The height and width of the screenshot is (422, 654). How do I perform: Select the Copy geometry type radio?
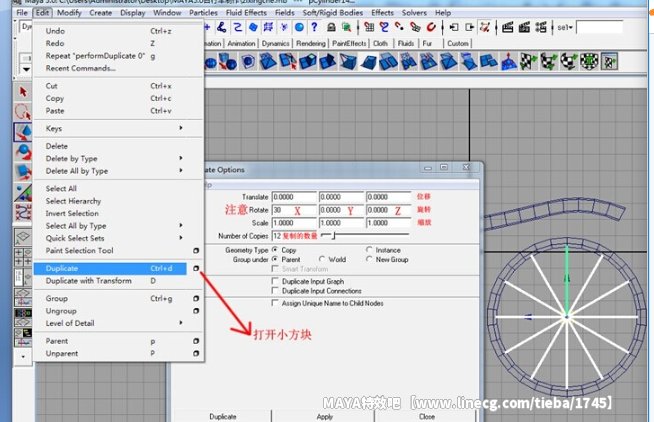(275, 249)
